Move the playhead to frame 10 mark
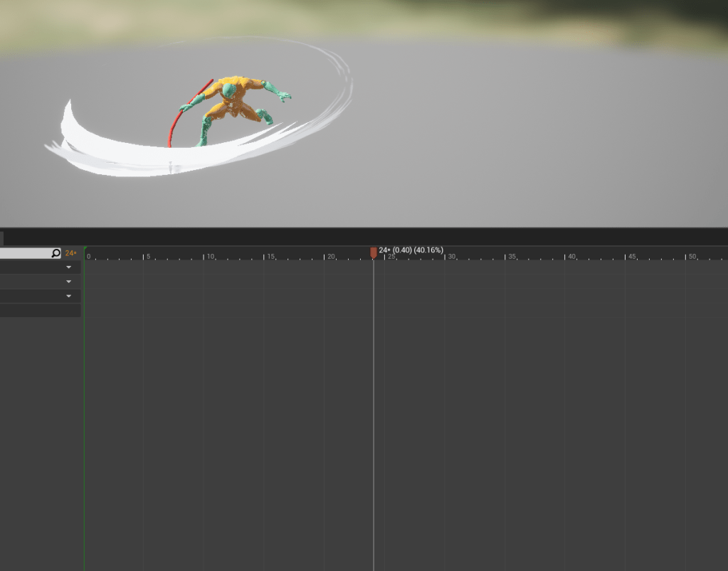Image resolution: width=728 pixels, height=571 pixels. (x=204, y=255)
